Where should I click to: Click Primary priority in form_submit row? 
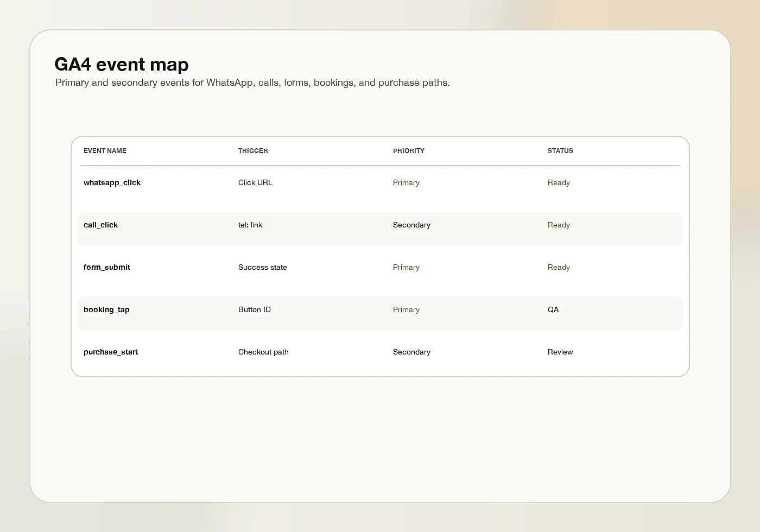click(x=406, y=267)
